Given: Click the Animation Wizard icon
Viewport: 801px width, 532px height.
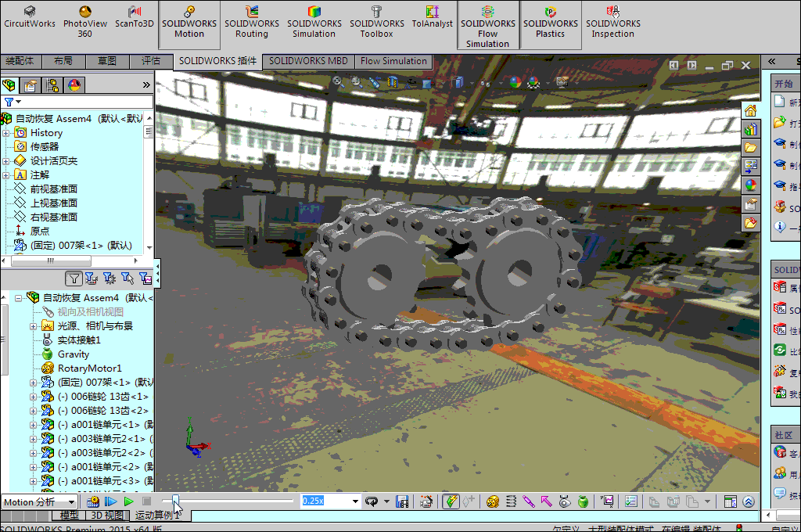Looking at the screenshot, I should coord(426,501).
